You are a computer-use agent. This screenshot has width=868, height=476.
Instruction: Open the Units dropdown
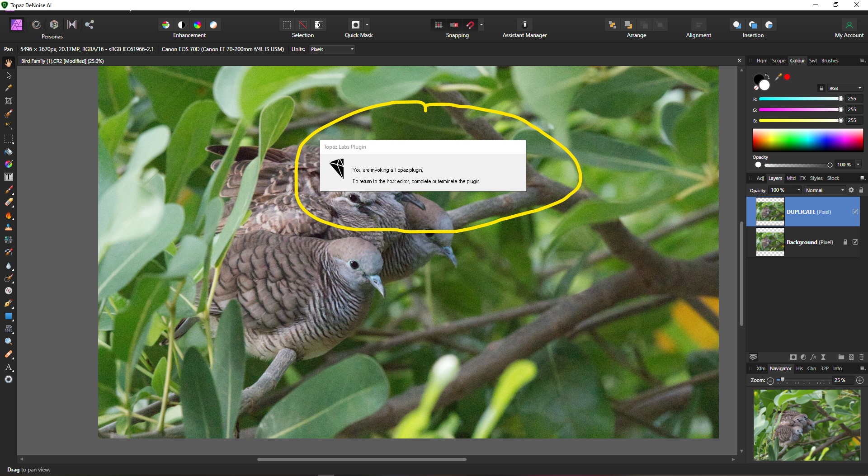[x=332, y=49]
